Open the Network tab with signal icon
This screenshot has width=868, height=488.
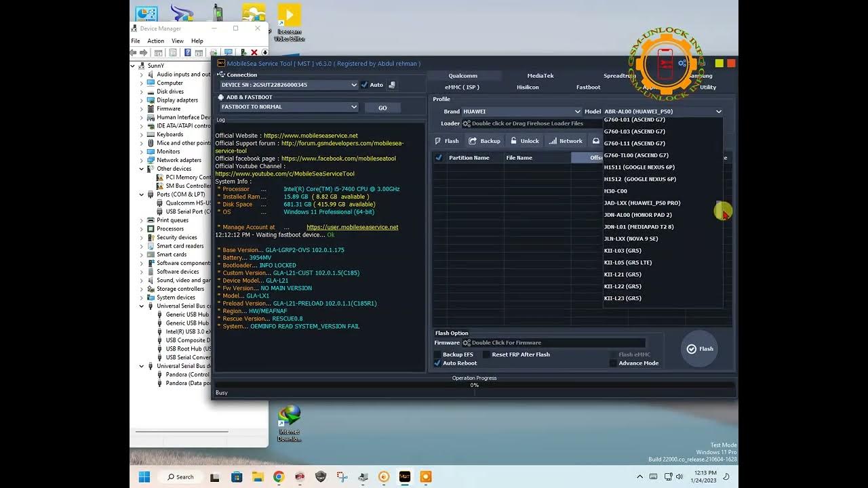click(566, 141)
